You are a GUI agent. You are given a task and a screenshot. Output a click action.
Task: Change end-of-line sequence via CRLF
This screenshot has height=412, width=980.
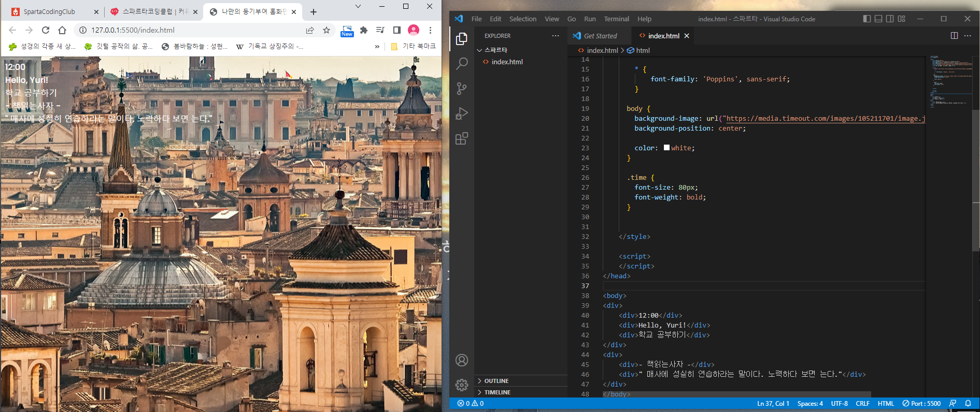tap(863, 403)
